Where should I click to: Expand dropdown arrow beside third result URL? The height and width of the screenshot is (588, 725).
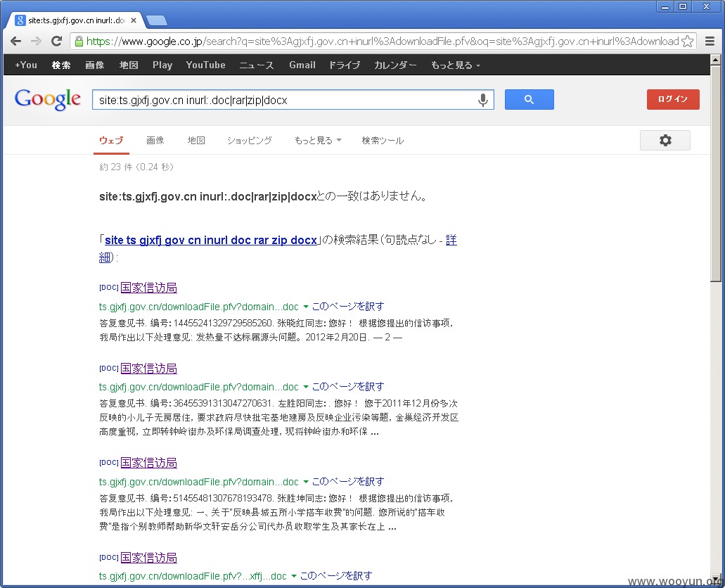pos(306,482)
